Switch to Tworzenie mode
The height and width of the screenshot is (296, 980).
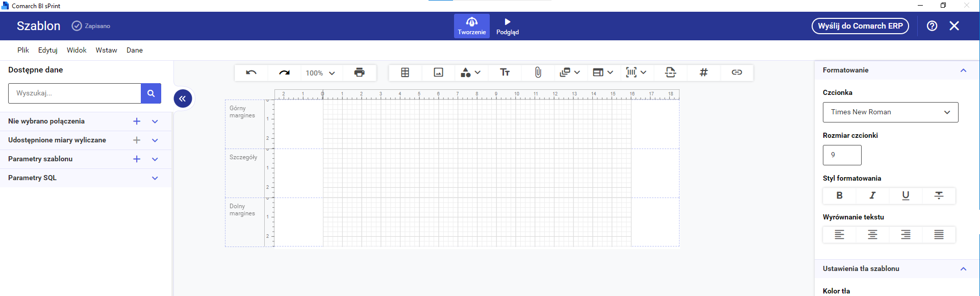click(472, 26)
